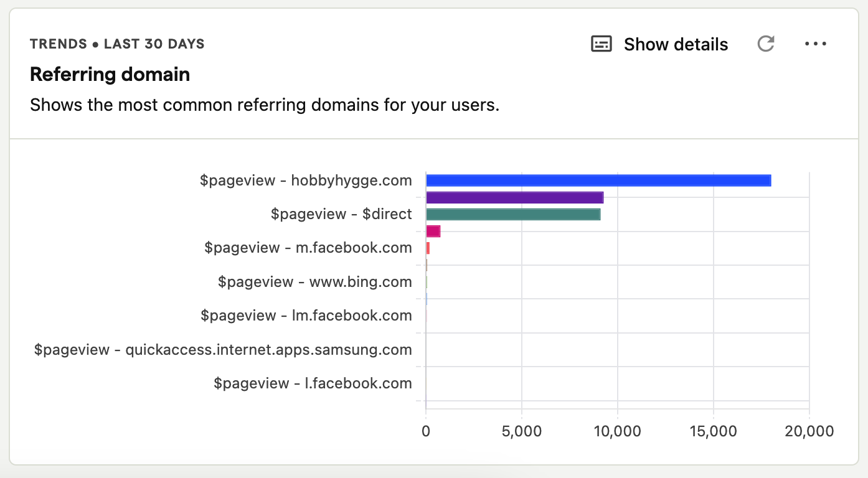Click the 0 on the x-axis
Viewport: 868px width, 478px height.
pyautogui.click(x=426, y=431)
